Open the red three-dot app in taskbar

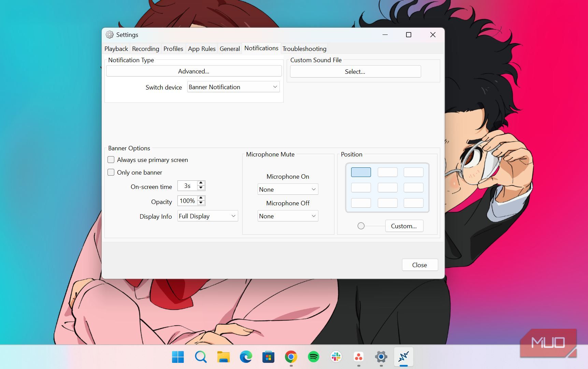359,357
